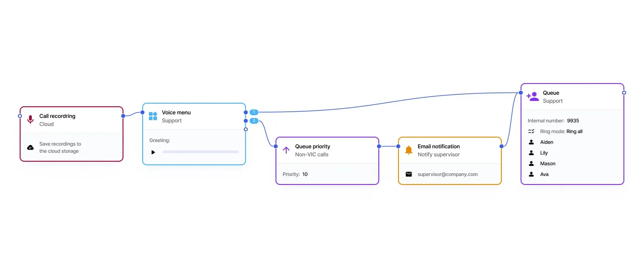Click the Queue node empty output port

tap(624, 92)
